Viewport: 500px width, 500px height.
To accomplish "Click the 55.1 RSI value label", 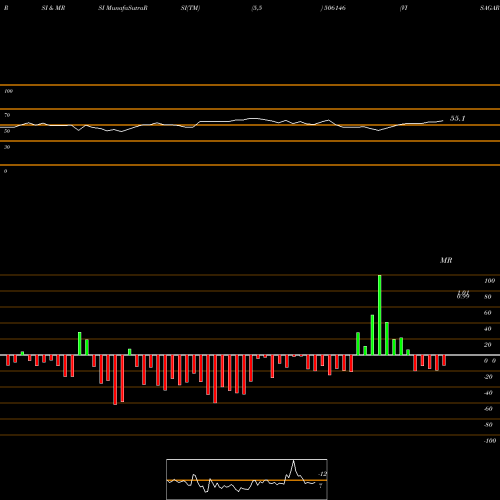I will [457, 118].
